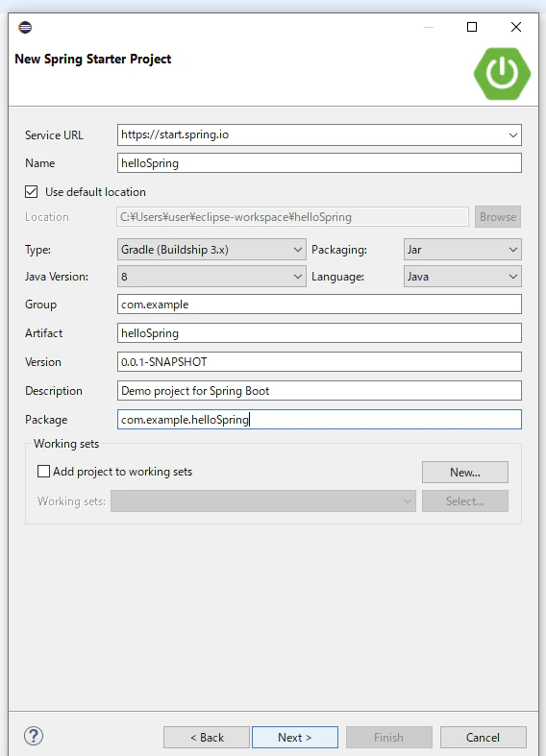Viewport: 546px width, 756px height.
Task: Cancel the project creation dialog
Action: tap(483, 737)
